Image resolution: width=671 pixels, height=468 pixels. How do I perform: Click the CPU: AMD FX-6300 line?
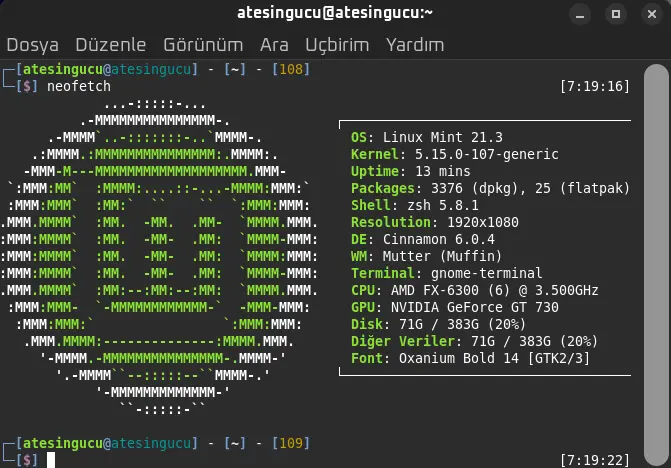coord(475,290)
